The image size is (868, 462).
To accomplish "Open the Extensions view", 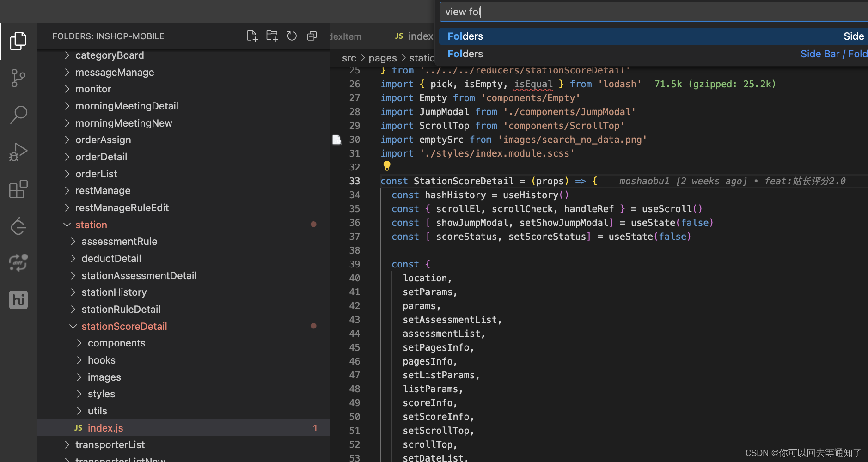I will (18, 189).
